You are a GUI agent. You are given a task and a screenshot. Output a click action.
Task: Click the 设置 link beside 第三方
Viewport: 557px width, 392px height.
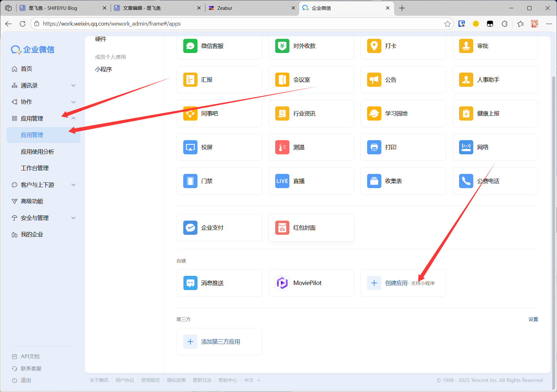pos(533,319)
